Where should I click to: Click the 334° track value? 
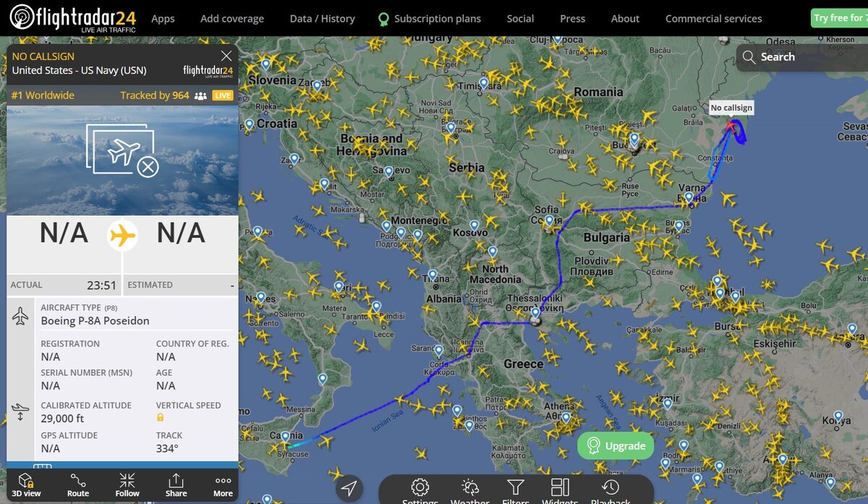tap(167, 448)
